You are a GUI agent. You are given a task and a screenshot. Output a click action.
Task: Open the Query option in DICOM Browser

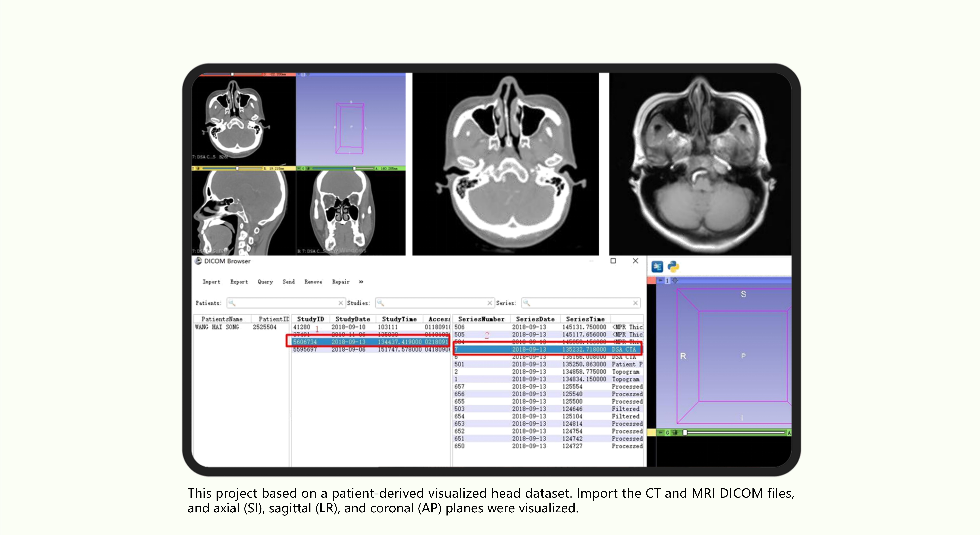[265, 282]
